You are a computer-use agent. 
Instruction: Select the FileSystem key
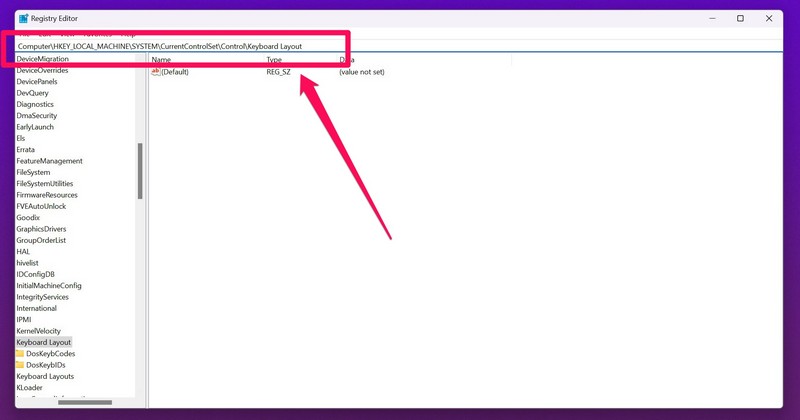33,172
